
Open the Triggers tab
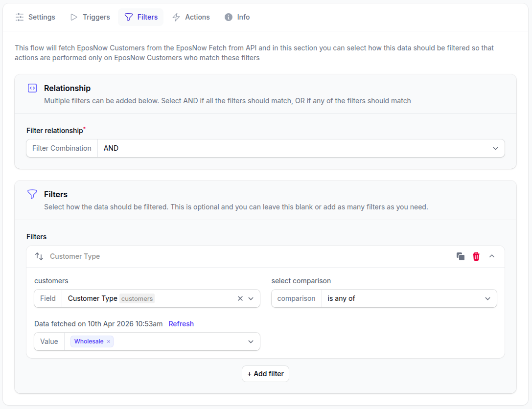[90, 17]
